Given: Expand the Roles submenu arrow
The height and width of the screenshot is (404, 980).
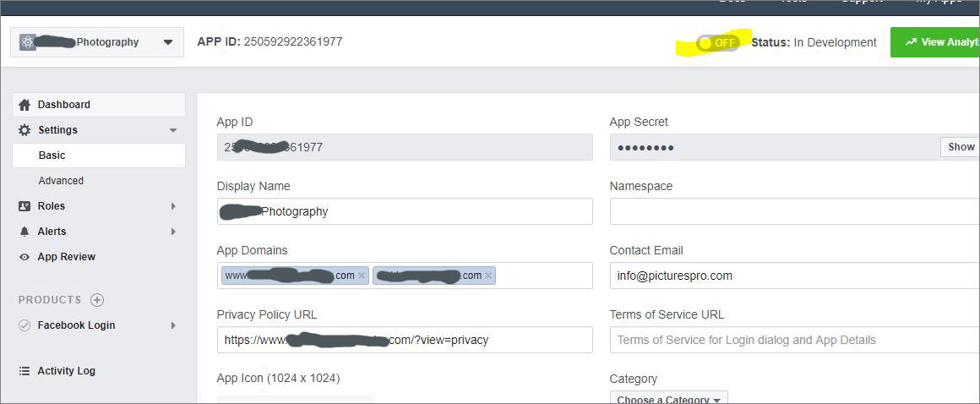Looking at the screenshot, I should [x=173, y=205].
